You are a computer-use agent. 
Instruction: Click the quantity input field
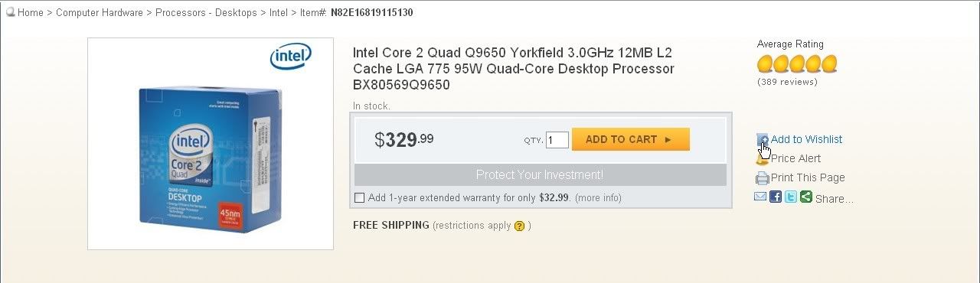[x=557, y=140]
